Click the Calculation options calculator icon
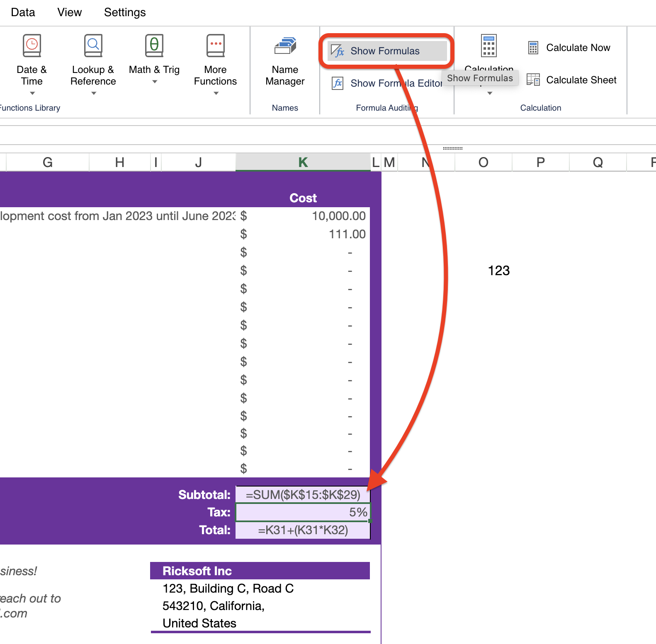Viewport: 656px width, 644px height. 488,46
